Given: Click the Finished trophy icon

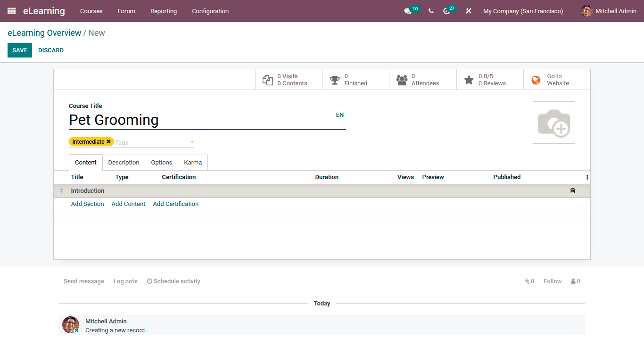Looking at the screenshot, I should pos(335,80).
